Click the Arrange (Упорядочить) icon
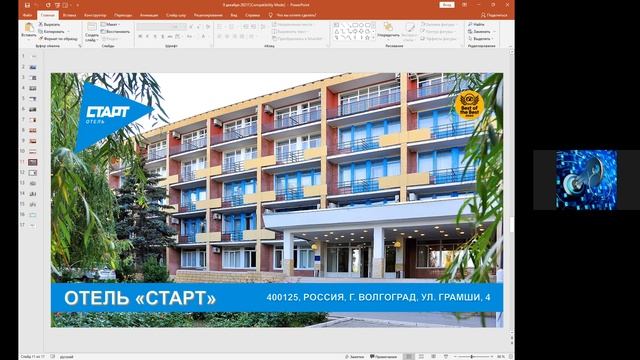Viewport: 640px width, 360px height. (388, 27)
